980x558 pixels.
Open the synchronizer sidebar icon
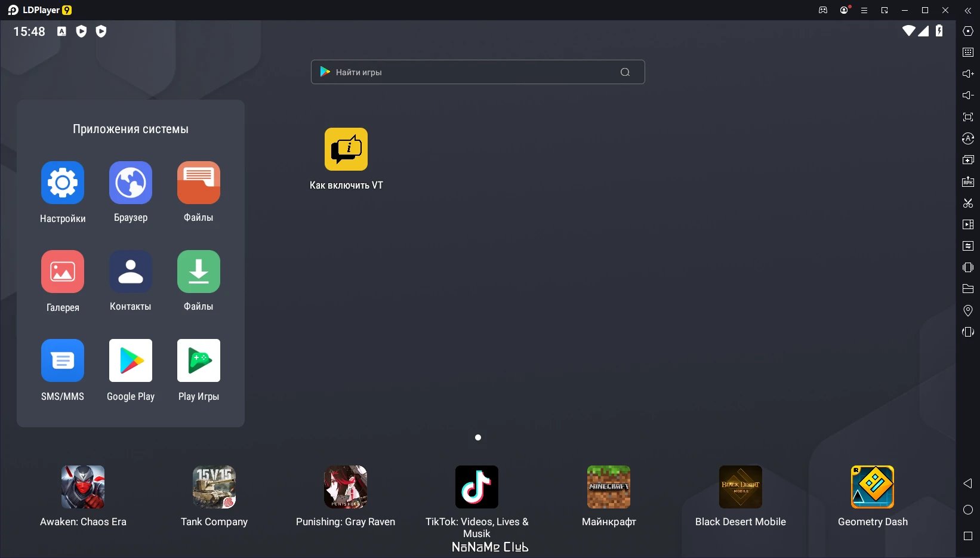(x=968, y=246)
